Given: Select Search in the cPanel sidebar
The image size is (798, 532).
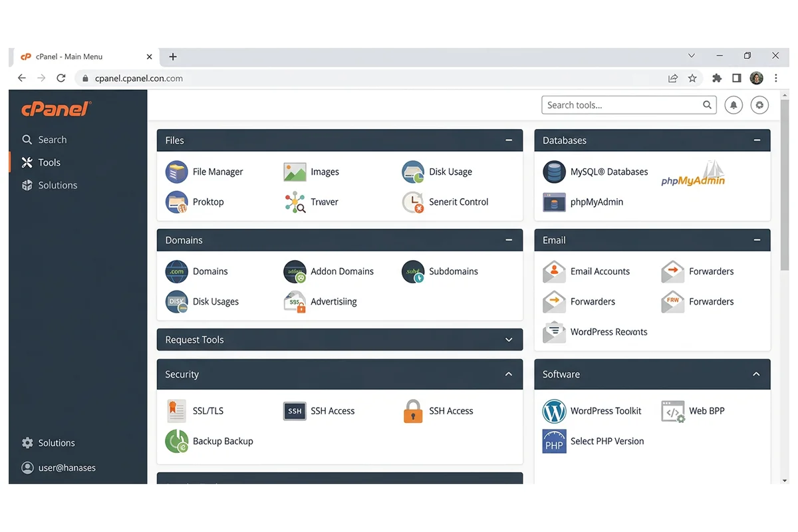Looking at the screenshot, I should 45,140.
